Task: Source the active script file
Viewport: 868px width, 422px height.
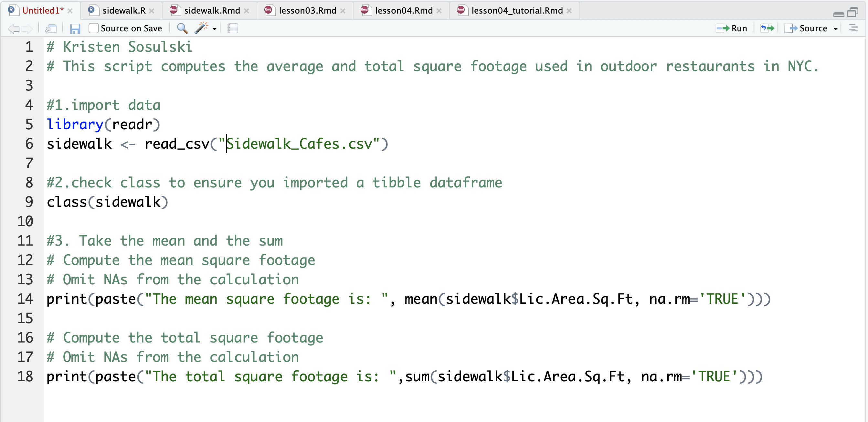Action: [x=806, y=28]
